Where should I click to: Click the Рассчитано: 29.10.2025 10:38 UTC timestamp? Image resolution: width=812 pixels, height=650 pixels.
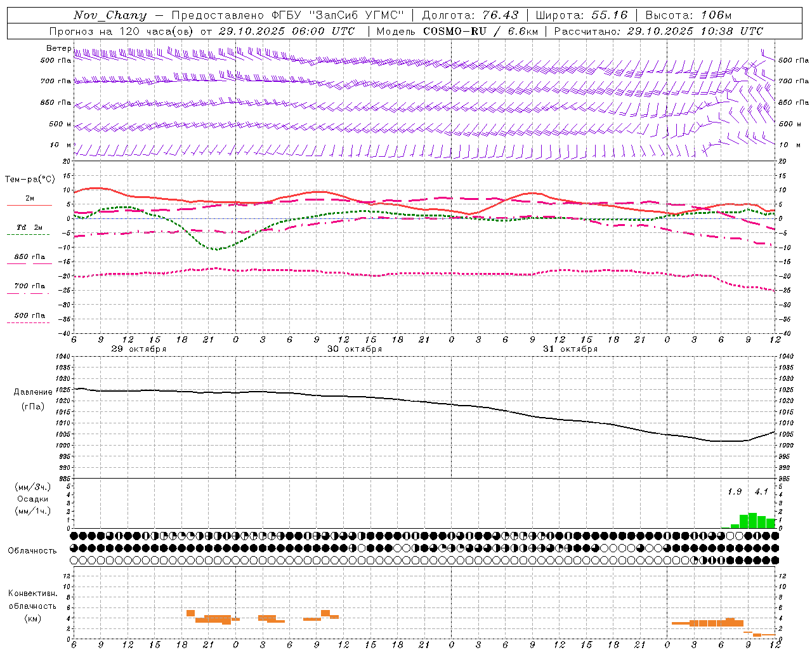pyautogui.click(x=659, y=31)
